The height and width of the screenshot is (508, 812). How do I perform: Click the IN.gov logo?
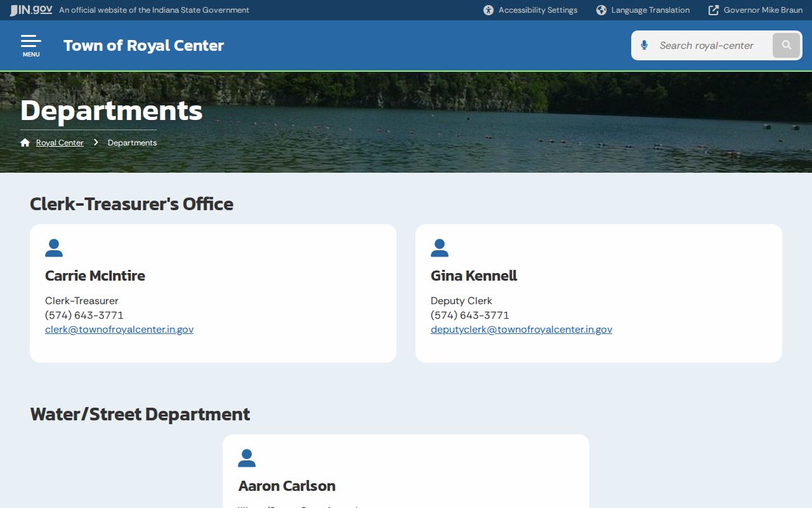coord(30,10)
